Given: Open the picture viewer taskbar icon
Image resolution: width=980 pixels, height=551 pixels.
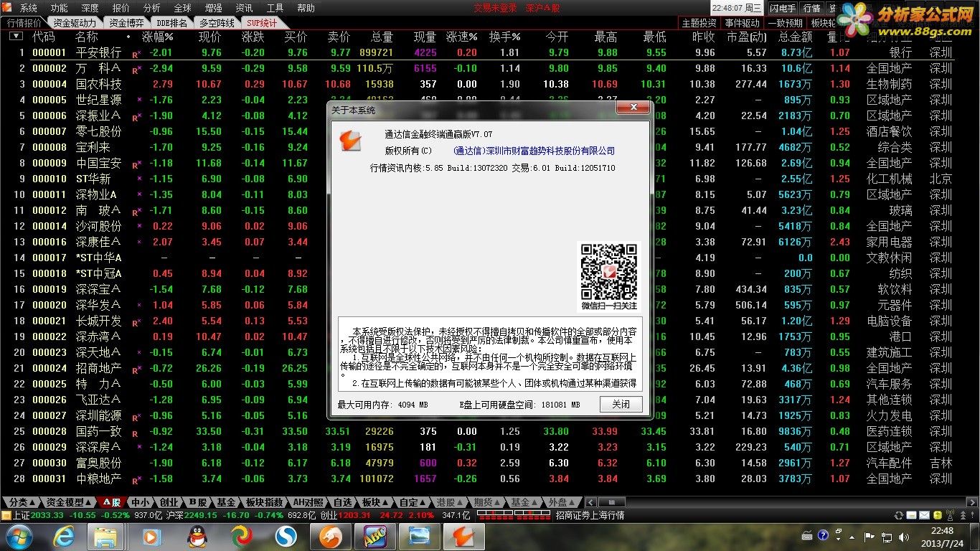Looking at the screenshot, I should [420, 537].
